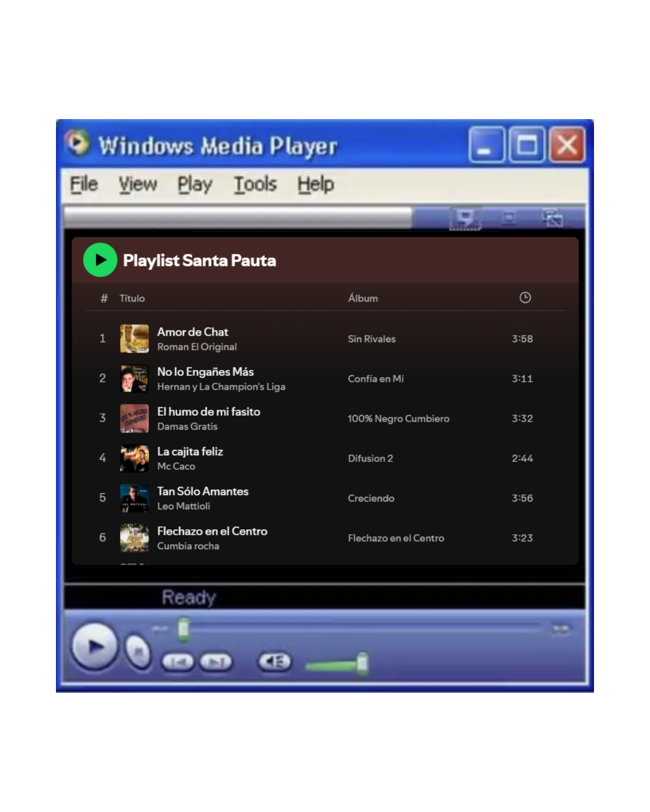Open the album Creciendo

(x=371, y=498)
